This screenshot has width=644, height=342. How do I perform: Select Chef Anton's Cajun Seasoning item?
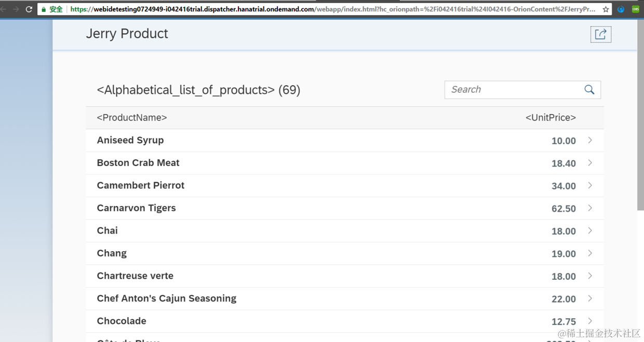coord(166,298)
